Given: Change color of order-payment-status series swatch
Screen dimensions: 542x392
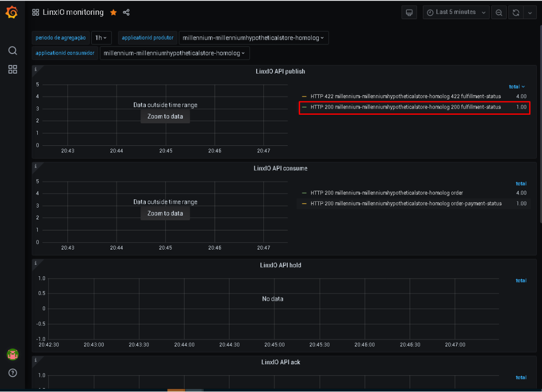Looking at the screenshot, I should coord(304,204).
